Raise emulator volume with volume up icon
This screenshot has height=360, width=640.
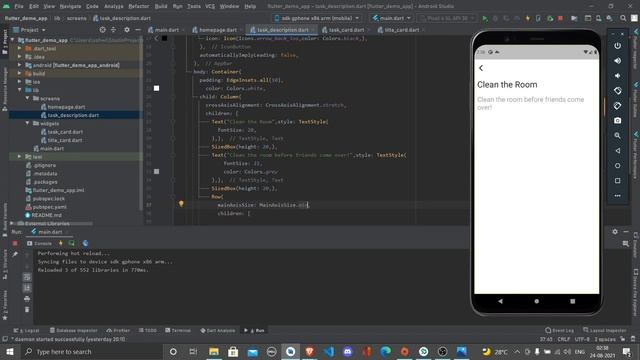click(x=618, y=61)
